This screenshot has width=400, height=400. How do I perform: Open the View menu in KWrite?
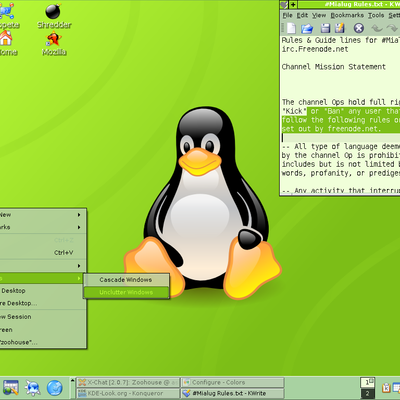coord(319,15)
